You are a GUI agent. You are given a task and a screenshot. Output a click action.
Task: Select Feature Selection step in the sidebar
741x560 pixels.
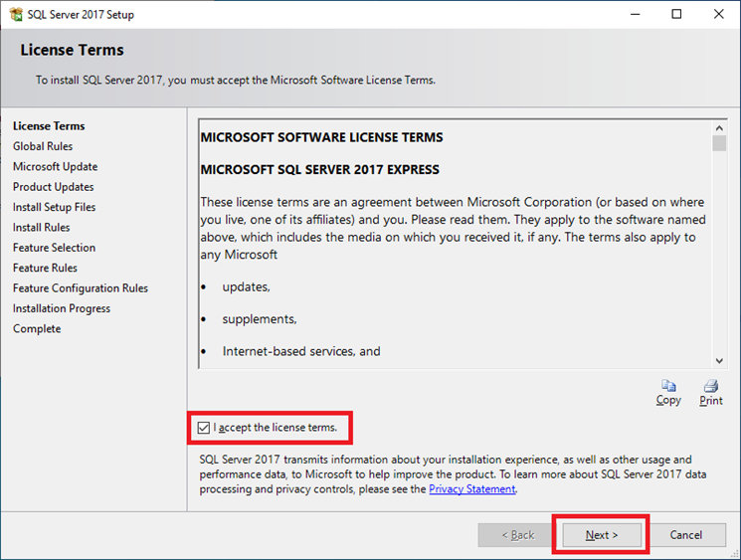[54, 248]
